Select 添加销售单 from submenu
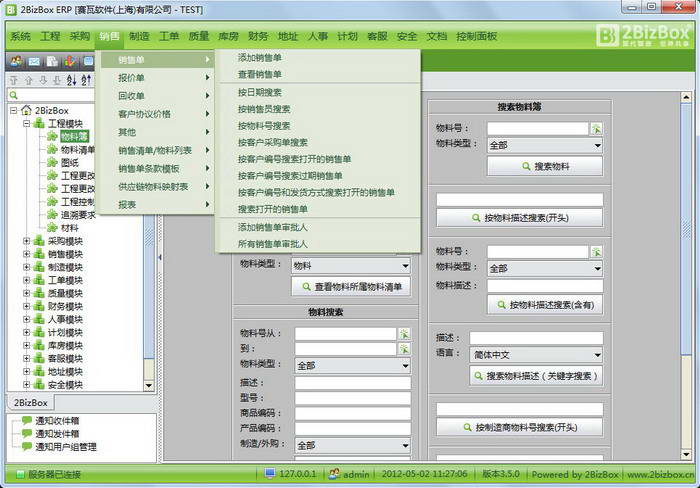Viewport: 700px width, 488px height. click(x=259, y=58)
